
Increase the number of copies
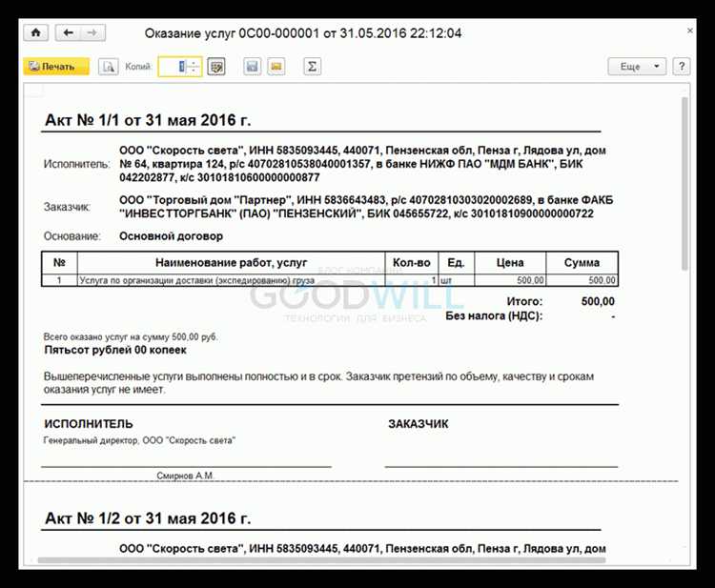coord(194,63)
